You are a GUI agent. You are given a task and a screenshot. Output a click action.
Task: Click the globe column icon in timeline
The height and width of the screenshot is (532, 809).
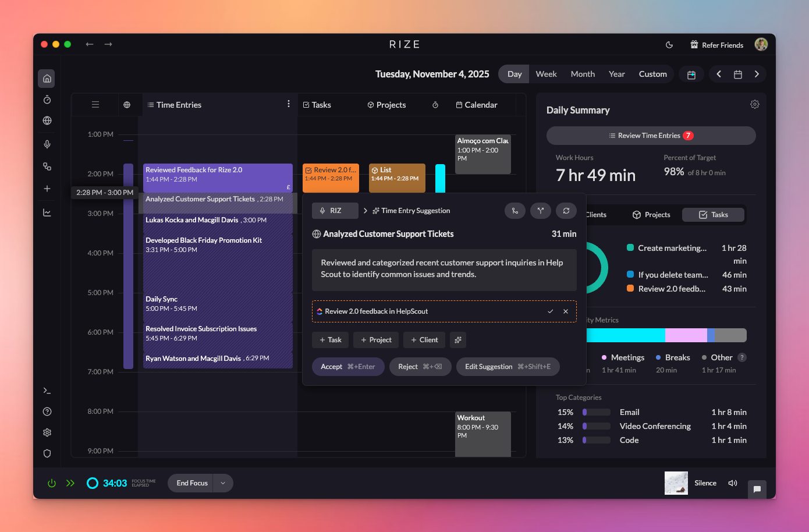click(127, 105)
